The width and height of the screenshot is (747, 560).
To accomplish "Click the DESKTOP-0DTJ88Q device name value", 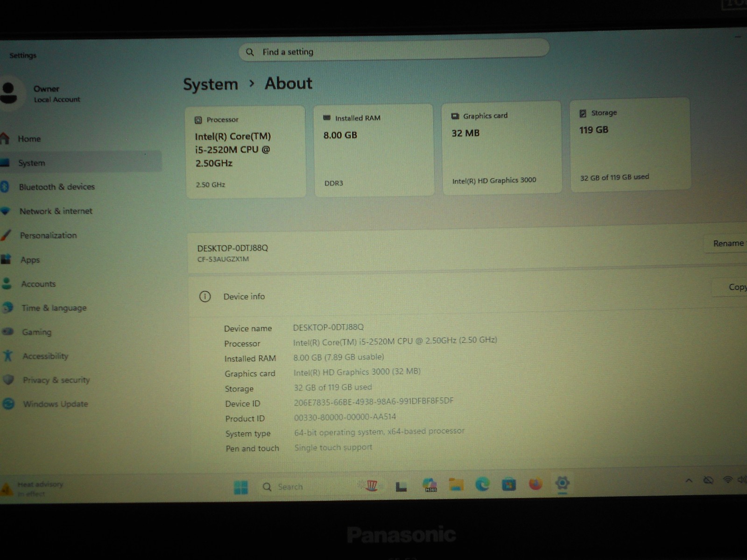I will (x=328, y=327).
